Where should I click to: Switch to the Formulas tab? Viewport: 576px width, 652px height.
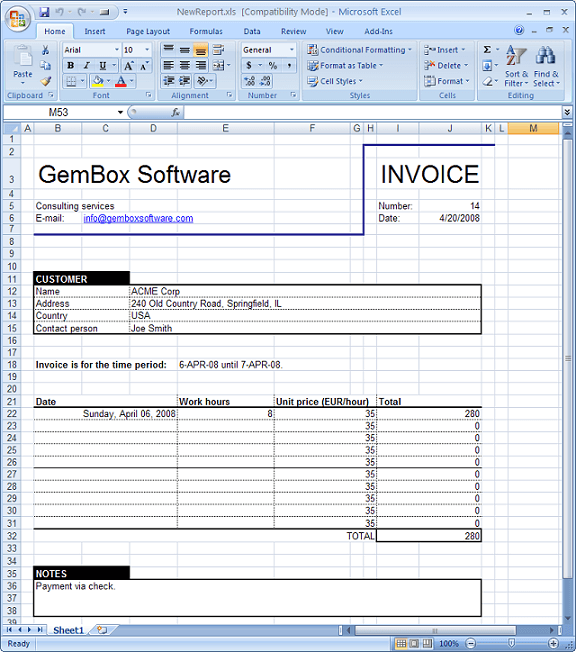206,31
